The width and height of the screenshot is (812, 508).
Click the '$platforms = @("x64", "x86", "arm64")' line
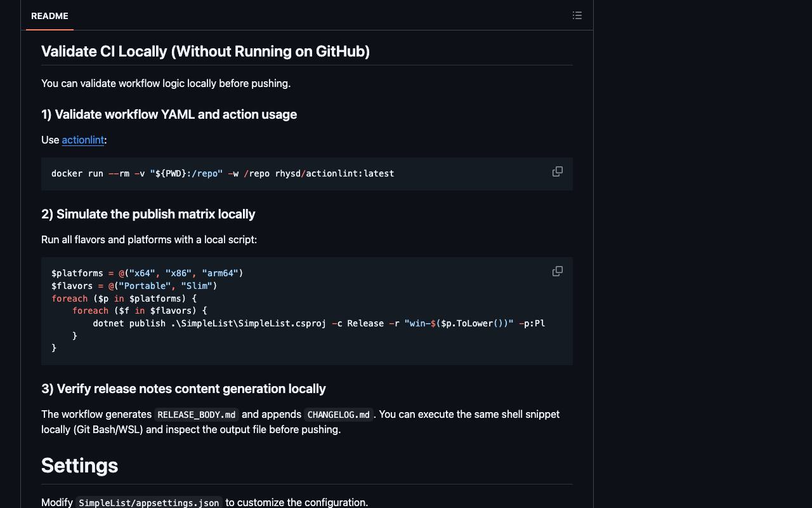147,273
